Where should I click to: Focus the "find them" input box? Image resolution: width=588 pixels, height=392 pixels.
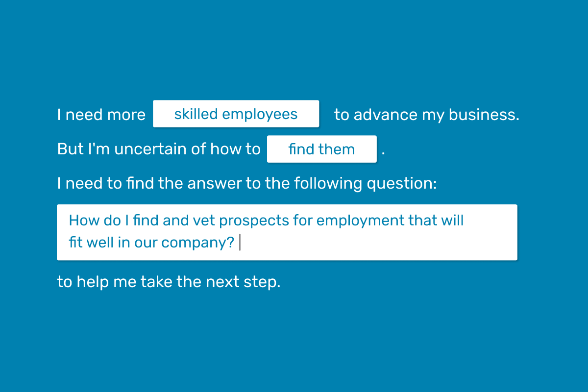(x=321, y=149)
